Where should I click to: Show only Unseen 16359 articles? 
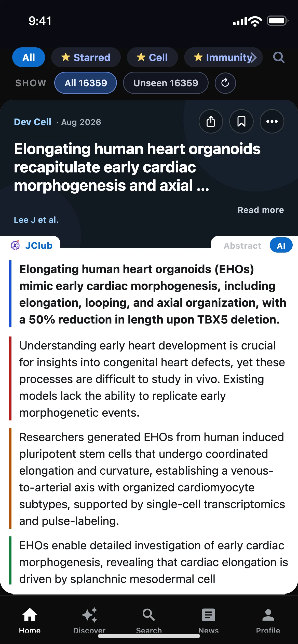point(166,83)
